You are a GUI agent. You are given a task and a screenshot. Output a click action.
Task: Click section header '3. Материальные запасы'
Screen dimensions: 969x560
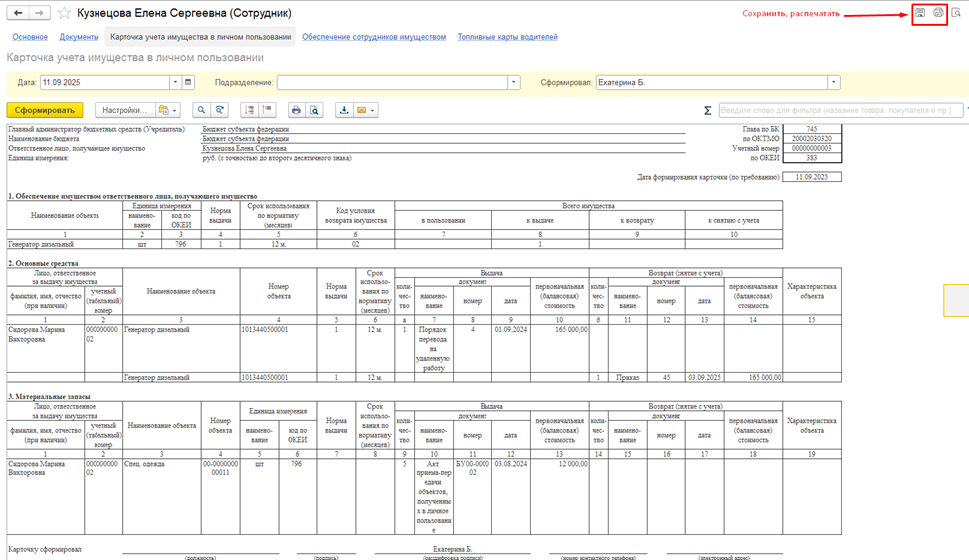49,396
